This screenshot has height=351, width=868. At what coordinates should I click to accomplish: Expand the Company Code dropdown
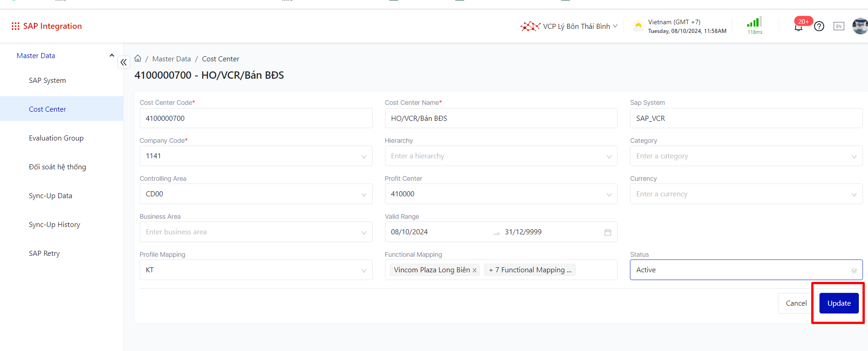pos(363,157)
